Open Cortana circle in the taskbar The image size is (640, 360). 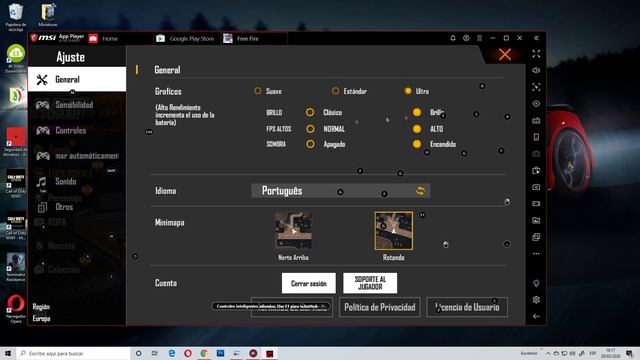[x=138, y=353]
